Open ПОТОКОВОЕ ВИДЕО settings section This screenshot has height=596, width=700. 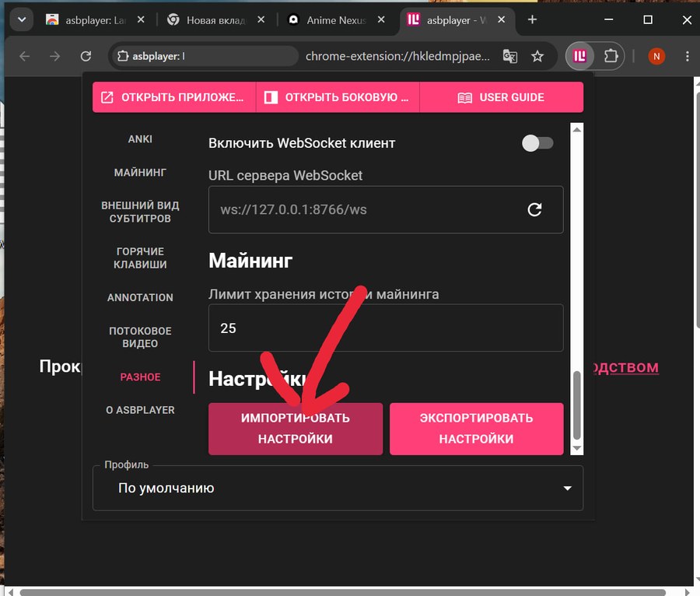[140, 337]
